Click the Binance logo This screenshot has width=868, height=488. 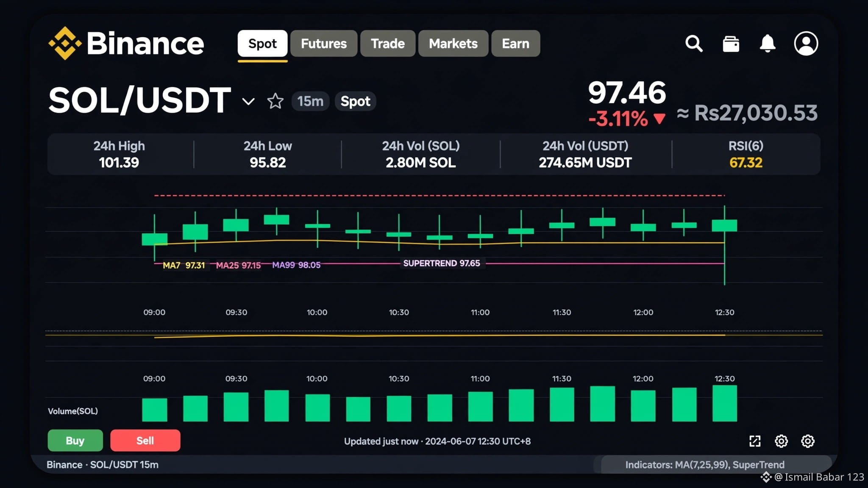click(x=126, y=43)
